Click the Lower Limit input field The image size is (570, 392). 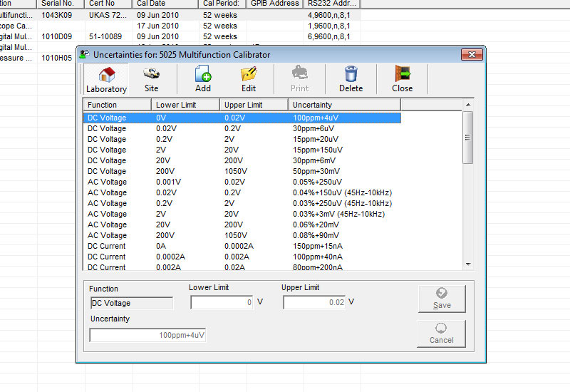[222, 302]
